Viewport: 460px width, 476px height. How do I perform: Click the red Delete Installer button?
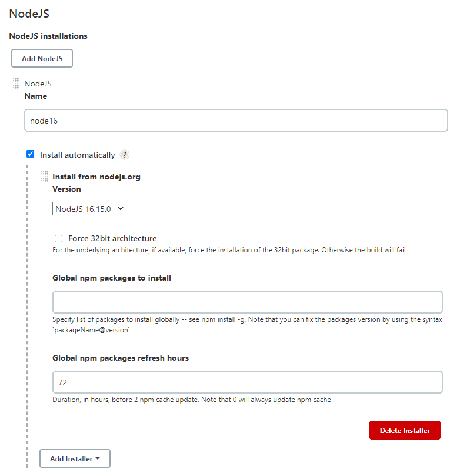tap(405, 430)
